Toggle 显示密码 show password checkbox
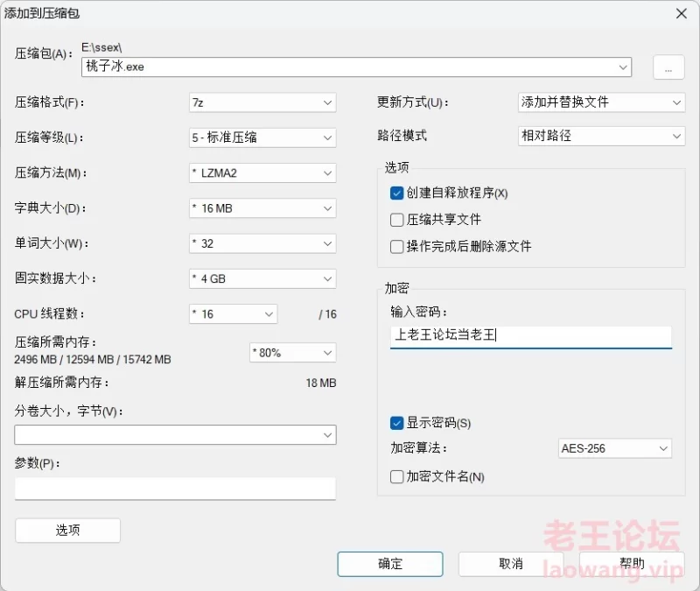This screenshot has height=591, width=700. point(396,423)
